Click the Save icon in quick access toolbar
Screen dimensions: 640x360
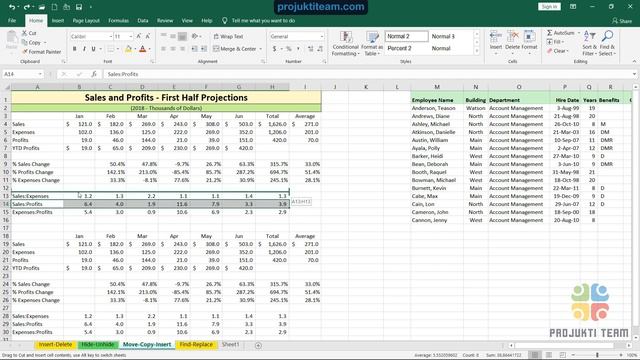[x=79, y=7]
